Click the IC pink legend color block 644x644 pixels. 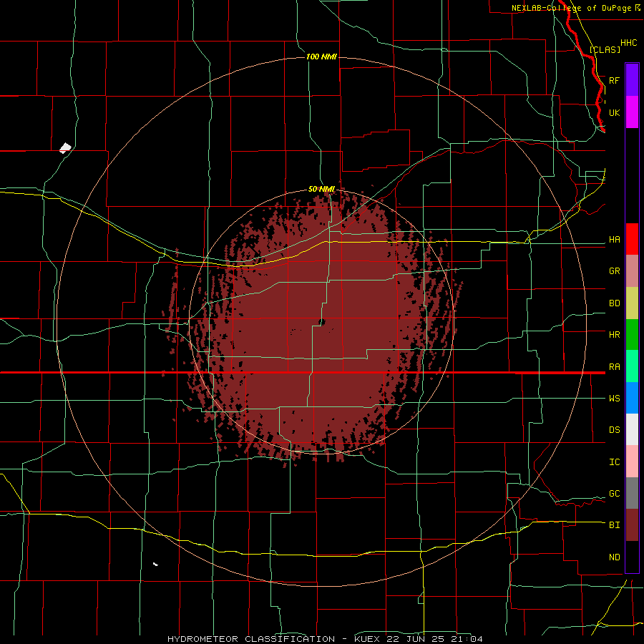632,462
